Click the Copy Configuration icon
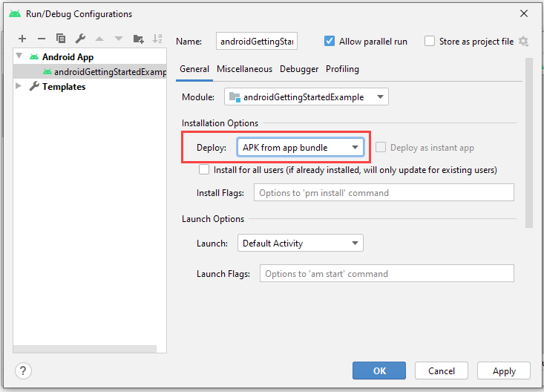The image size is (544, 392). click(61, 39)
